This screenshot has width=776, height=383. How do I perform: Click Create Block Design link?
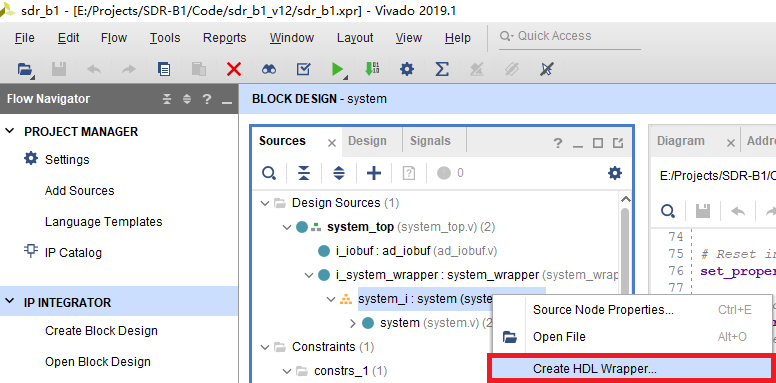[x=101, y=331]
